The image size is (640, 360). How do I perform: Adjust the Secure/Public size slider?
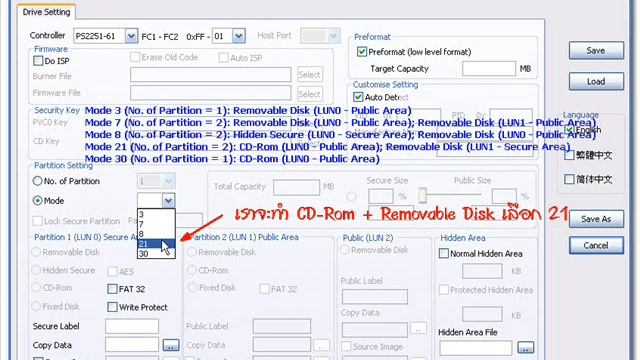pos(422,196)
